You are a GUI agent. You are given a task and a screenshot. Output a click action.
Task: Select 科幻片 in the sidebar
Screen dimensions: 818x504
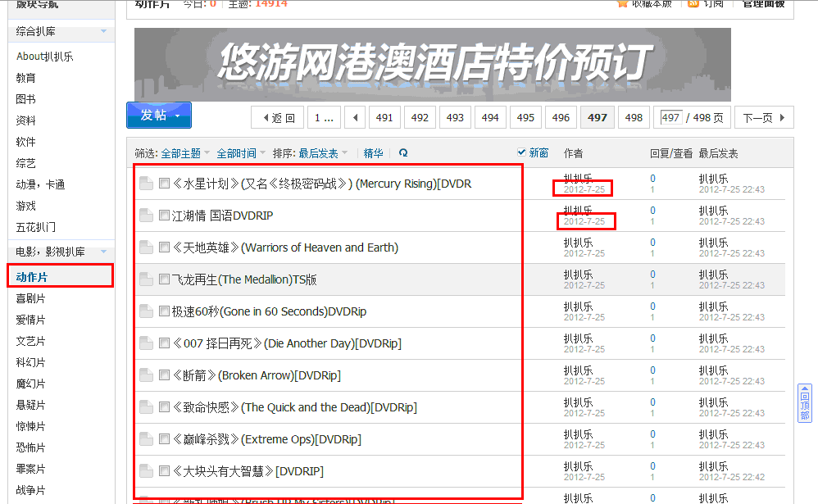click(31, 362)
